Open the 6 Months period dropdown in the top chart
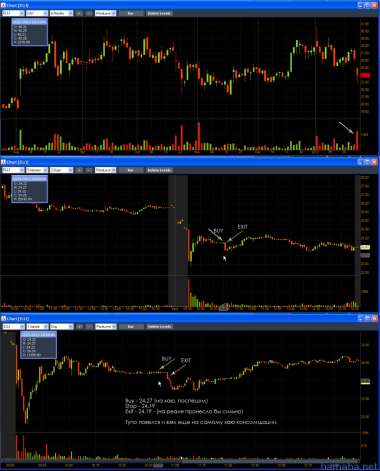 click(61, 13)
